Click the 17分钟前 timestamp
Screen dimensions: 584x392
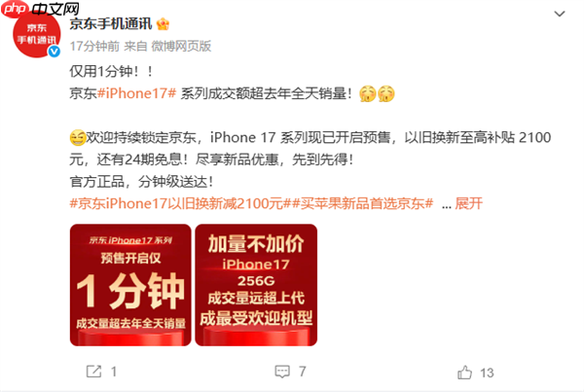coord(94,46)
